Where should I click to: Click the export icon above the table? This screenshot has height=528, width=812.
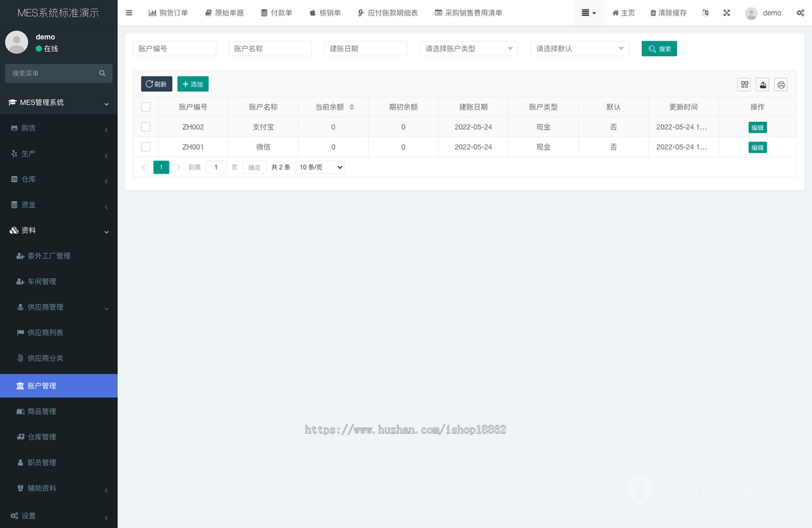pyautogui.click(x=762, y=84)
